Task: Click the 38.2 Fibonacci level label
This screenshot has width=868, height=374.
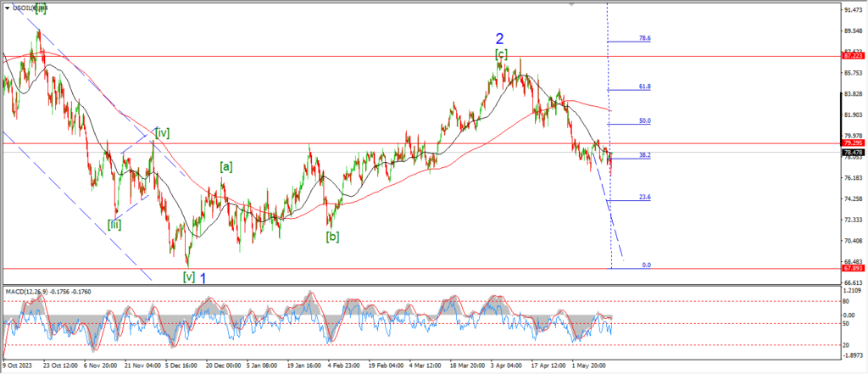Action: (x=644, y=155)
